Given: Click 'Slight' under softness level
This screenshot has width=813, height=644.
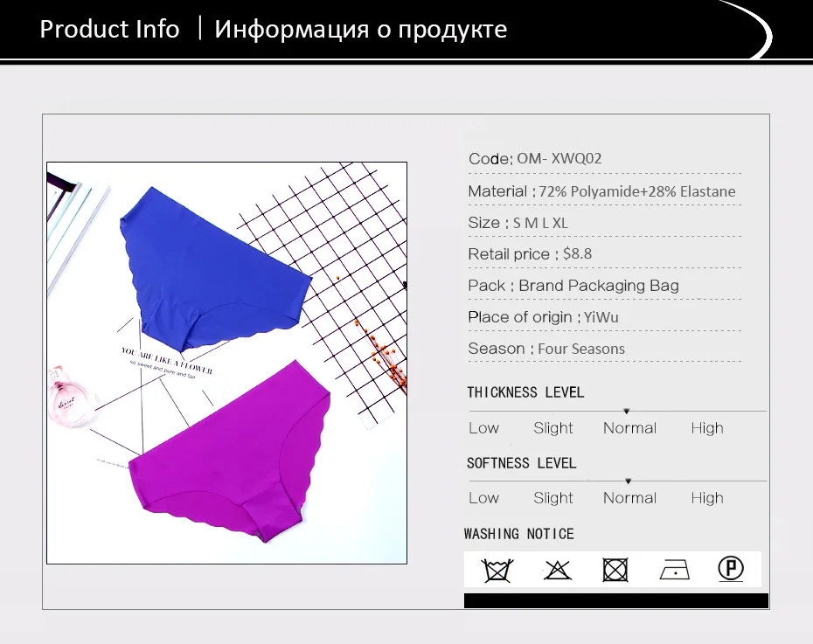Looking at the screenshot, I should tap(553, 498).
